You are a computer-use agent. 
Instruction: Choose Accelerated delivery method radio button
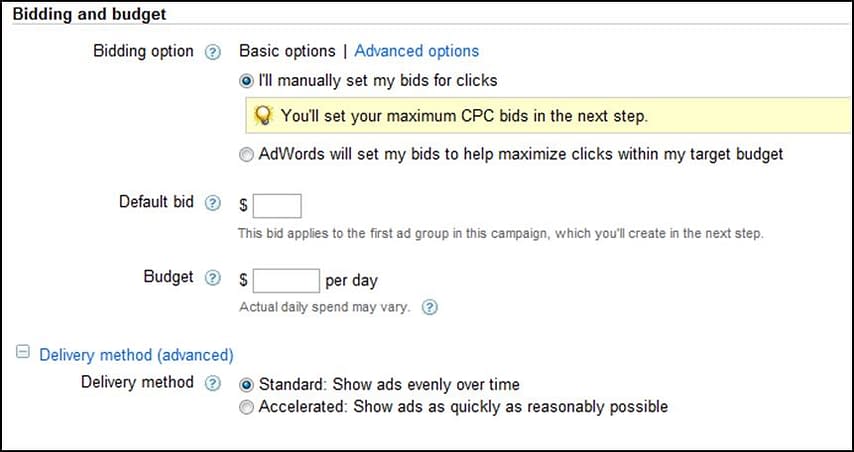pos(247,408)
